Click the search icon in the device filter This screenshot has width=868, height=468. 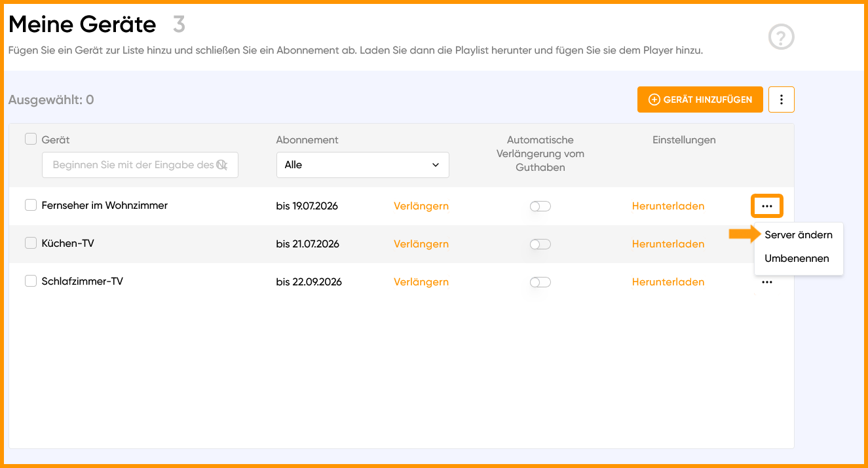(222, 165)
